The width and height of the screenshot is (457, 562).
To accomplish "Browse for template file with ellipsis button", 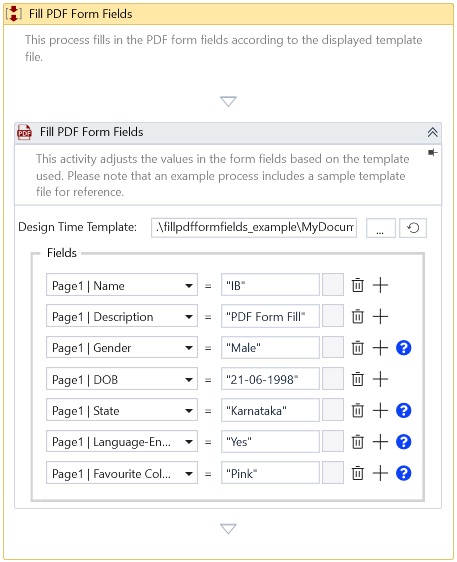I will coord(380,228).
